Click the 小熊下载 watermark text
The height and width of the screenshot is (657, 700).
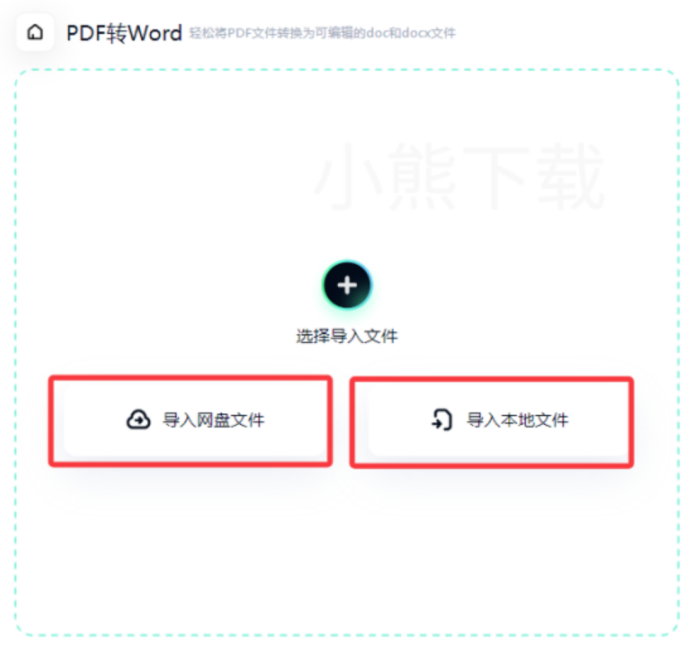point(459,176)
